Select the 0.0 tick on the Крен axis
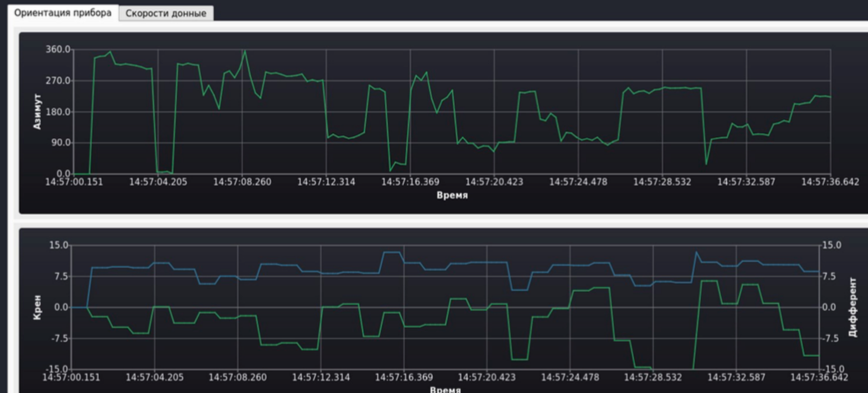The height and width of the screenshot is (393, 868). (61, 308)
